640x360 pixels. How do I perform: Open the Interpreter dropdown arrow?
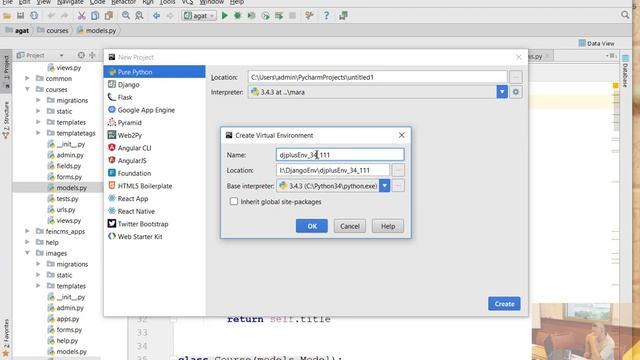pyautogui.click(x=502, y=92)
